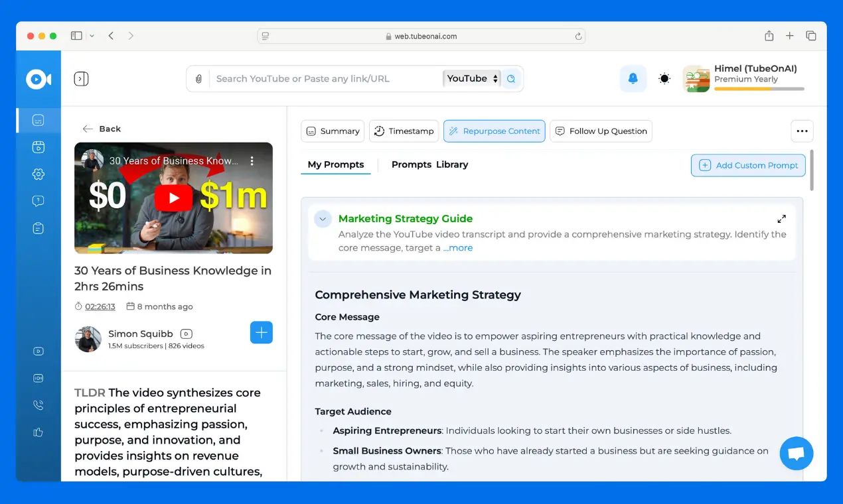Click the 02:26:13 duration link

tap(100, 306)
